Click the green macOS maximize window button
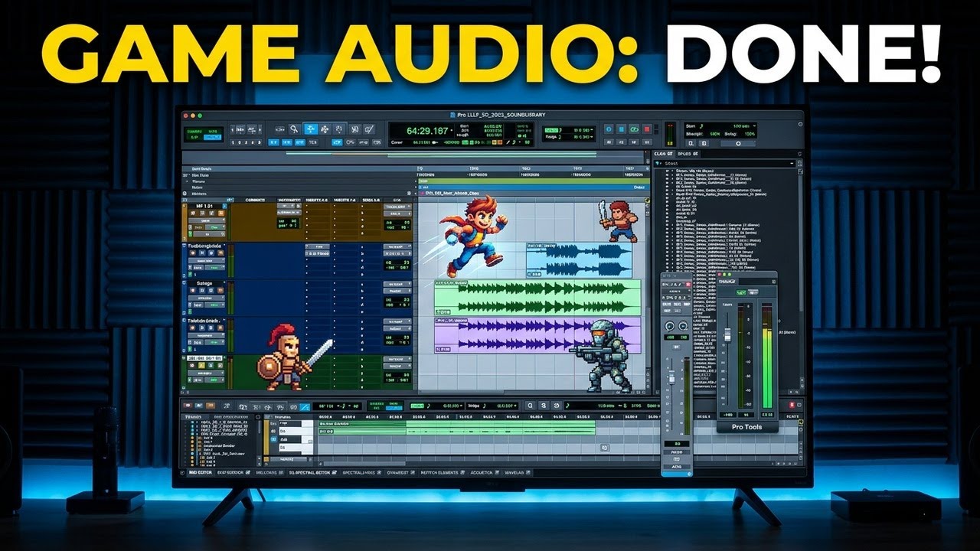The image size is (980, 551). 200,116
